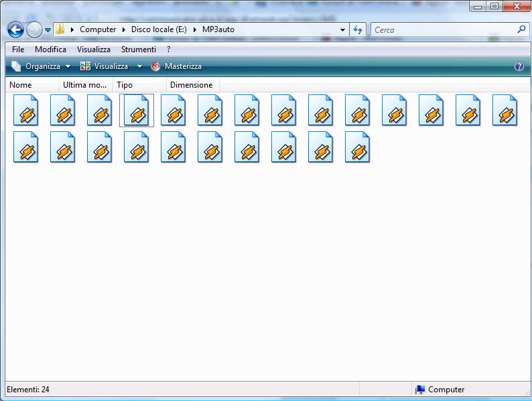Click inside the Cerca search field
Image resolution: width=532 pixels, height=401 pixels.
(x=442, y=29)
